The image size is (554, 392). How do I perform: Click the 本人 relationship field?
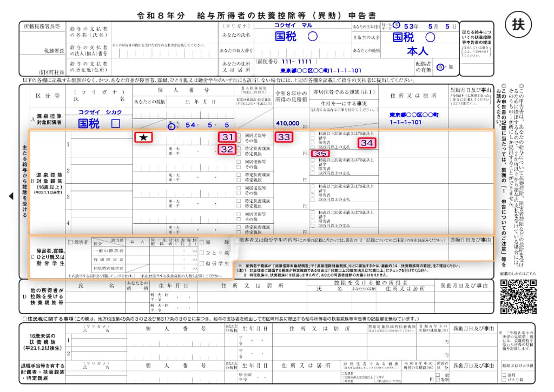coord(417,51)
